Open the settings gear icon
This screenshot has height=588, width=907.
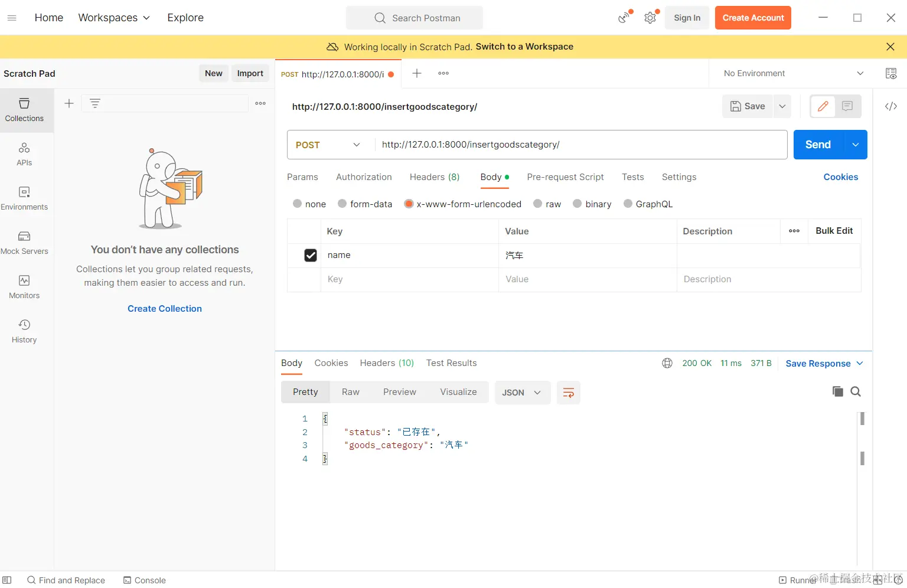650,18
